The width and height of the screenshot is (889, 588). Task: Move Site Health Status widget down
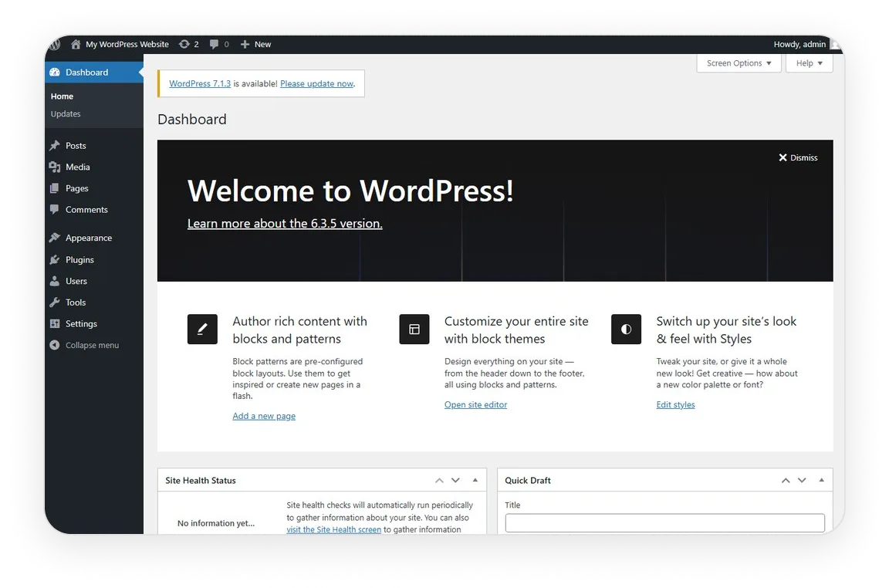click(x=455, y=480)
